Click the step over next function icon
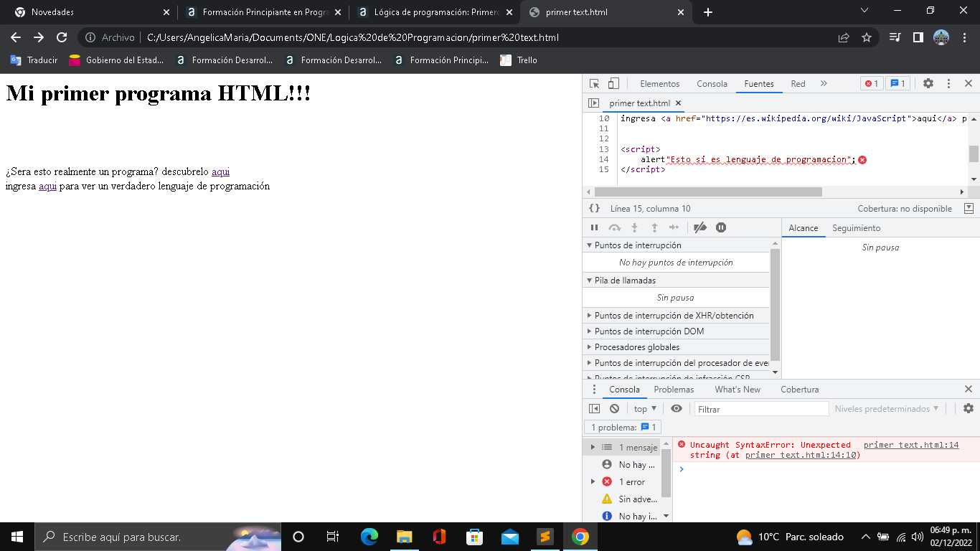The width and height of the screenshot is (980, 551). 614,228
